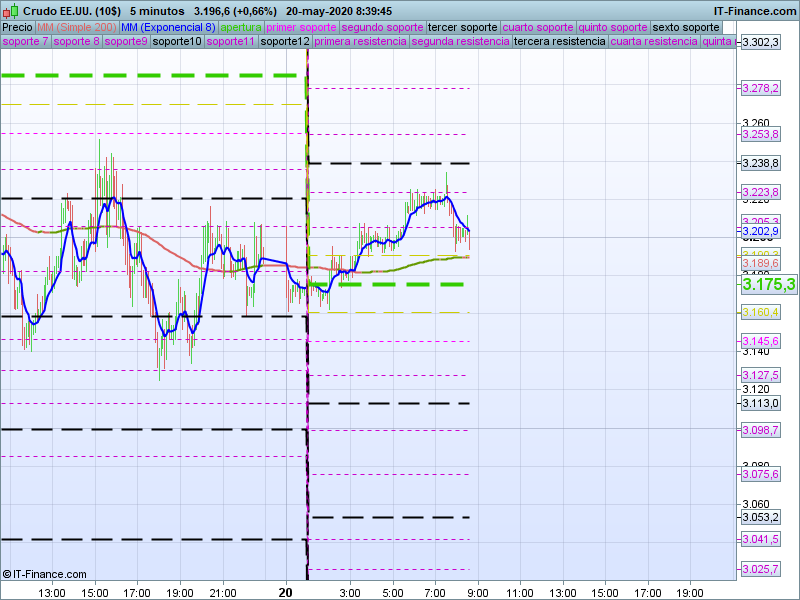Select the MM (Simple 200) tab
Image resolution: width=800 pixels, height=600 pixels.
tap(76, 27)
